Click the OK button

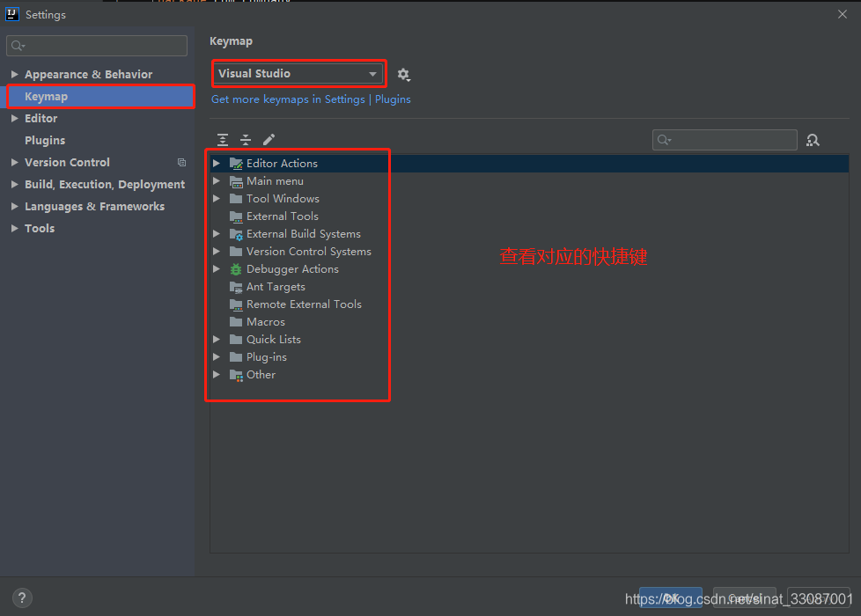click(x=671, y=598)
